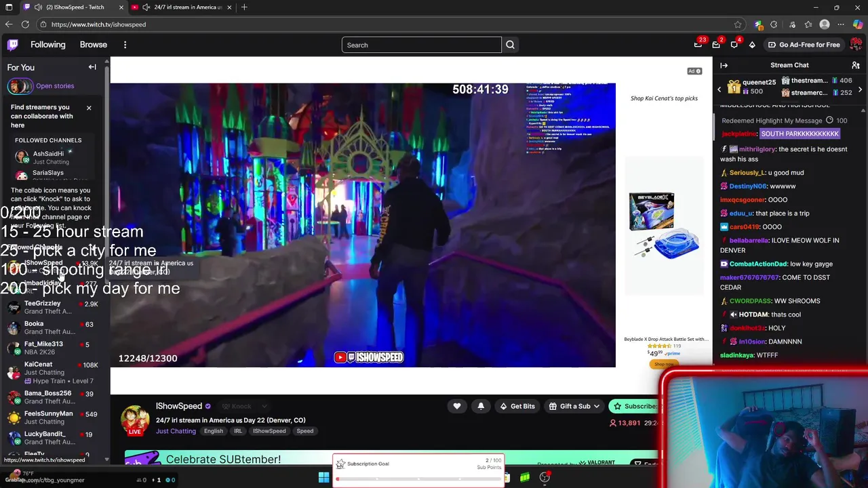868x488 pixels.
Task: Open the Knock collaboration dropdown
Action: coord(264,406)
